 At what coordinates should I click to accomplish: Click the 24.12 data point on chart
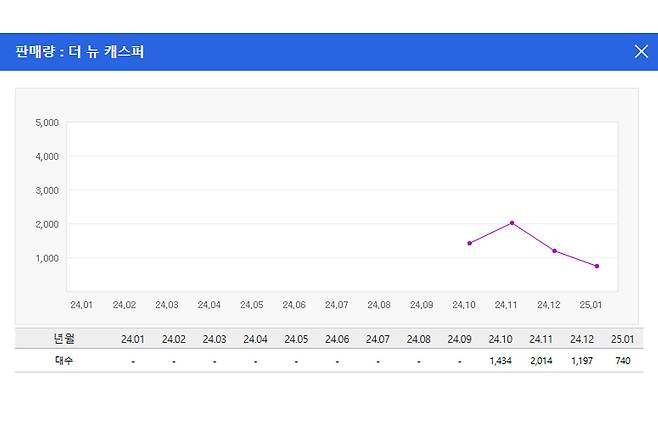tap(554, 251)
